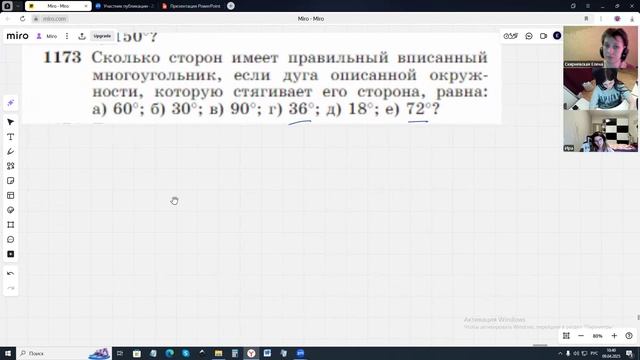640x360 pixels.
Task: Open more apps in the toolbar
Action: 11,254
